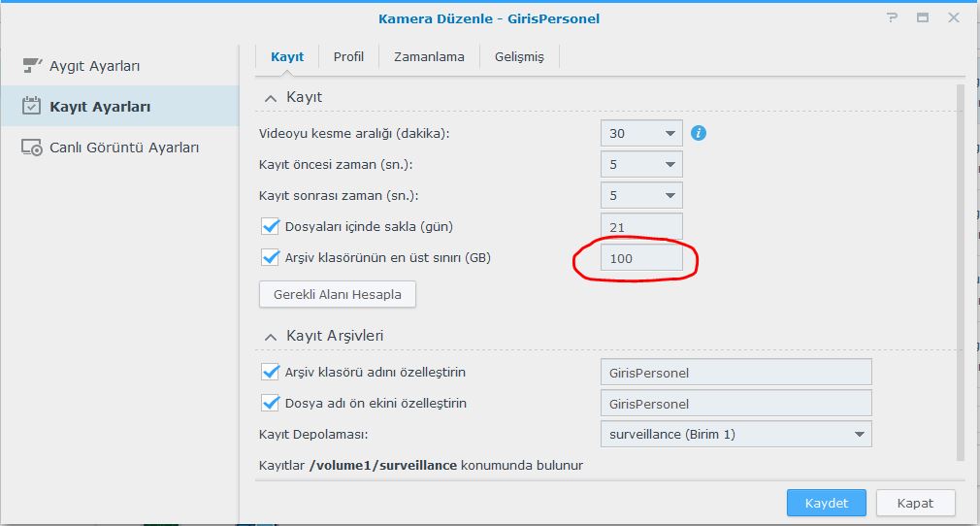
Task: Close the dialog with the X icon
Action: 954,18
